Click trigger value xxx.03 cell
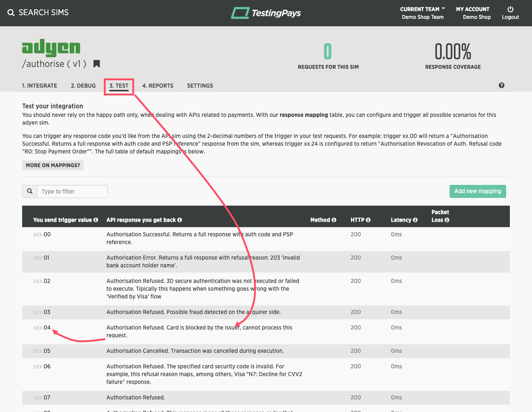This screenshot has width=532, height=412. 42,312
